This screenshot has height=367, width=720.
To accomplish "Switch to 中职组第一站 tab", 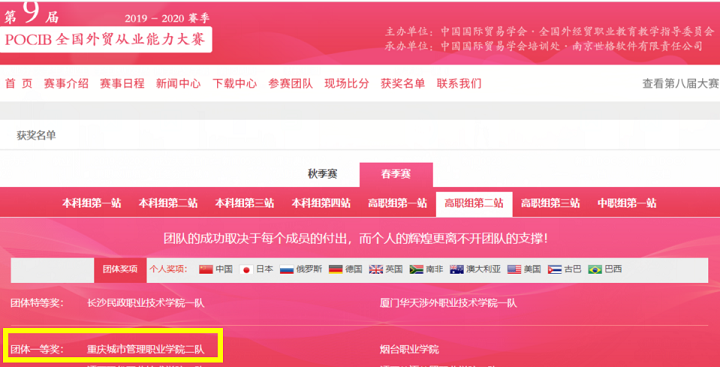I will tap(627, 203).
